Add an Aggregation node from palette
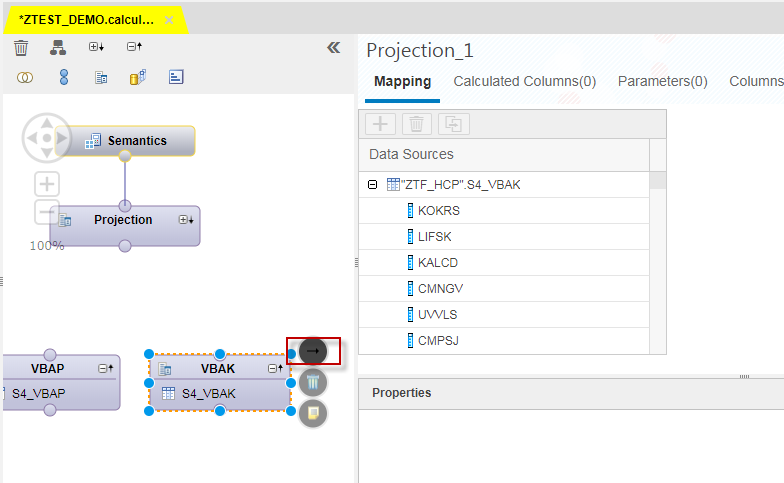Screen dimensions: 784x483 click(138, 77)
